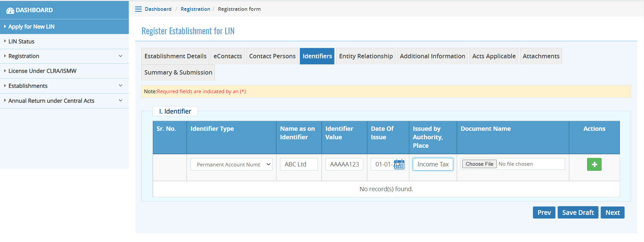
Task: Open the Identifier Type dropdown
Action: pos(231,164)
